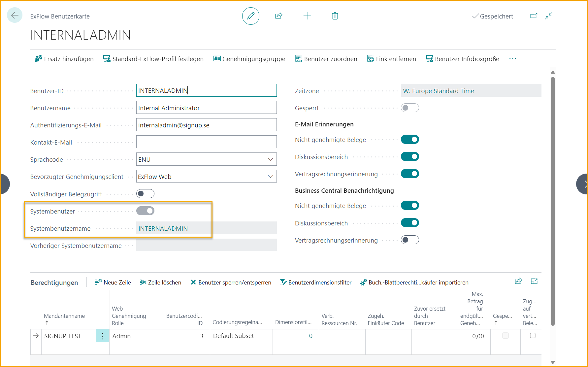The width and height of the screenshot is (588, 367).
Task: Click the Berechtigungen section heading
Action: click(x=54, y=283)
